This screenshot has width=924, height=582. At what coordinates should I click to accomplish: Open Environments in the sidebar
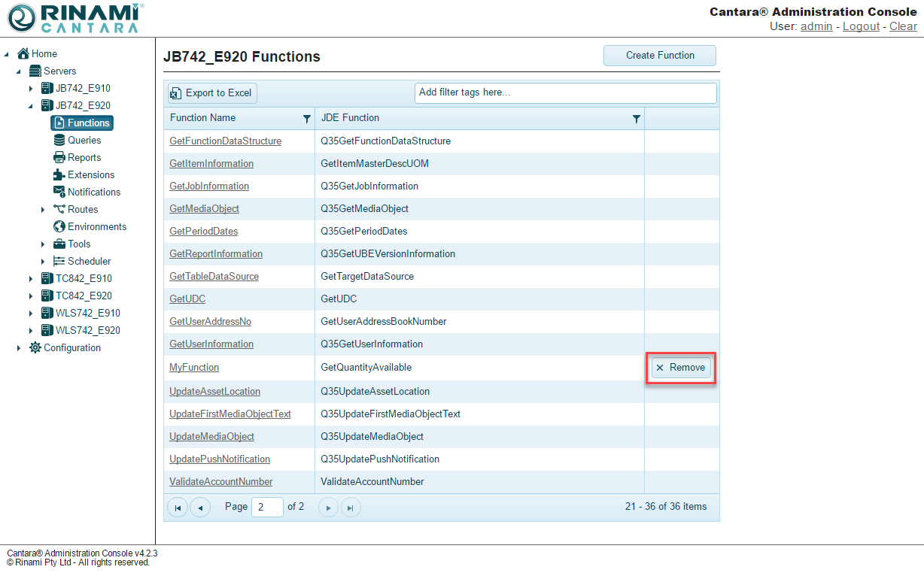[x=96, y=226]
